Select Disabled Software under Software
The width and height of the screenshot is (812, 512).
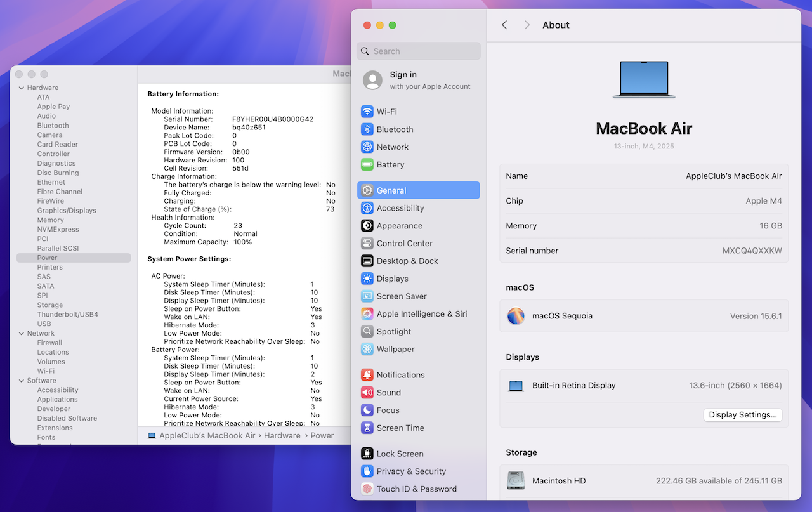[67, 419]
